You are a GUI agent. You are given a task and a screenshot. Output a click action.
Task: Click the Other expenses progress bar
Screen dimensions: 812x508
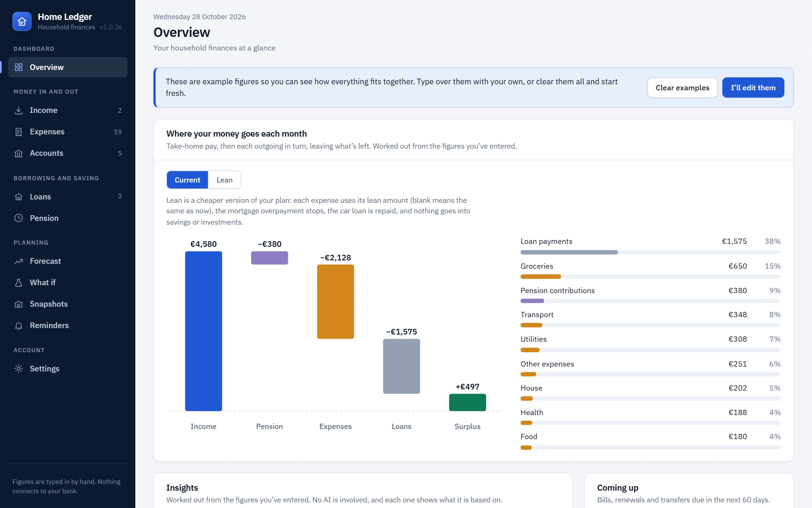pyautogui.click(x=650, y=374)
